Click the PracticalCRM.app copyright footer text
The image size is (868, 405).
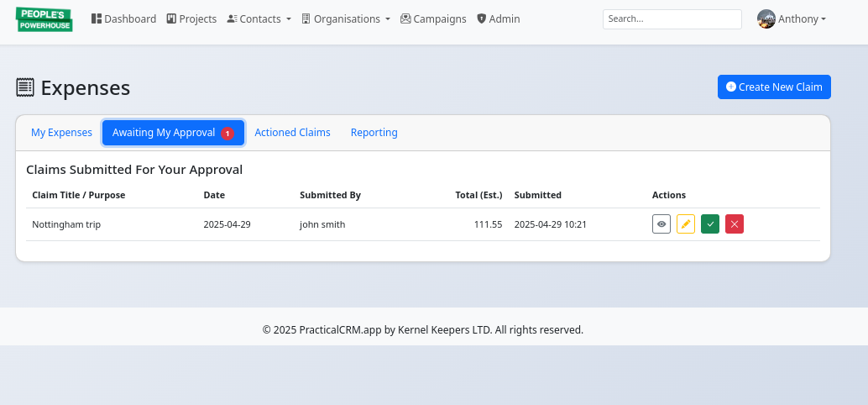pyautogui.click(x=423, y=329)
